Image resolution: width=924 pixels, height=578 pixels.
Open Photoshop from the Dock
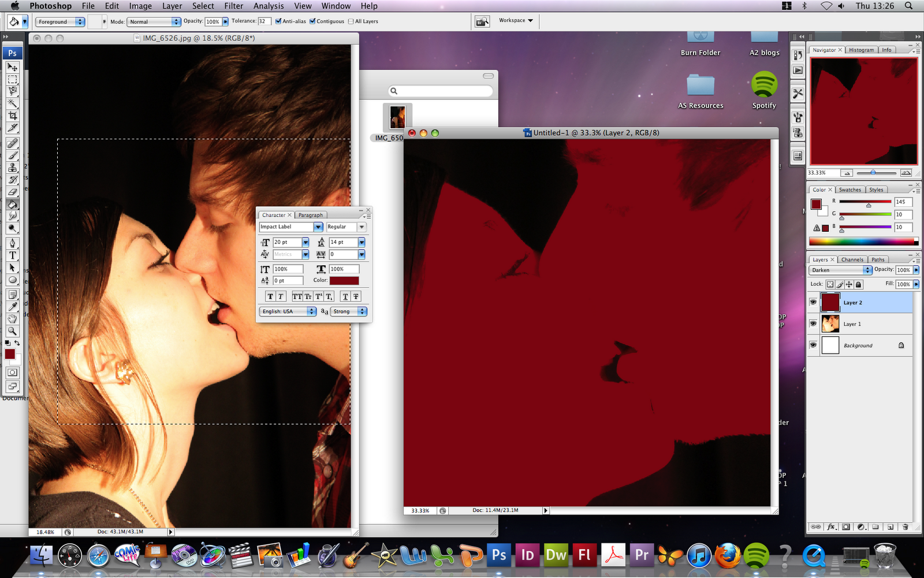pyautogui.click(x=499, y=556)
